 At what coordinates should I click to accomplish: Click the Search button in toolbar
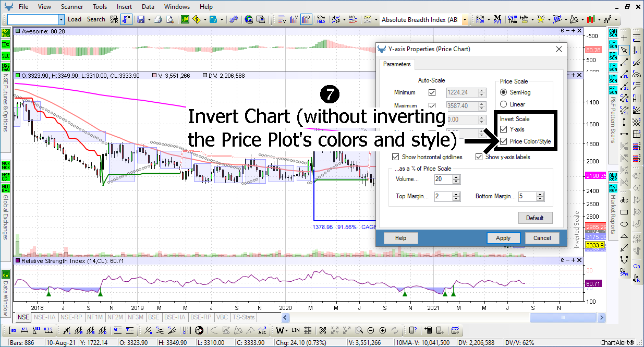click(x=96, y=19)
